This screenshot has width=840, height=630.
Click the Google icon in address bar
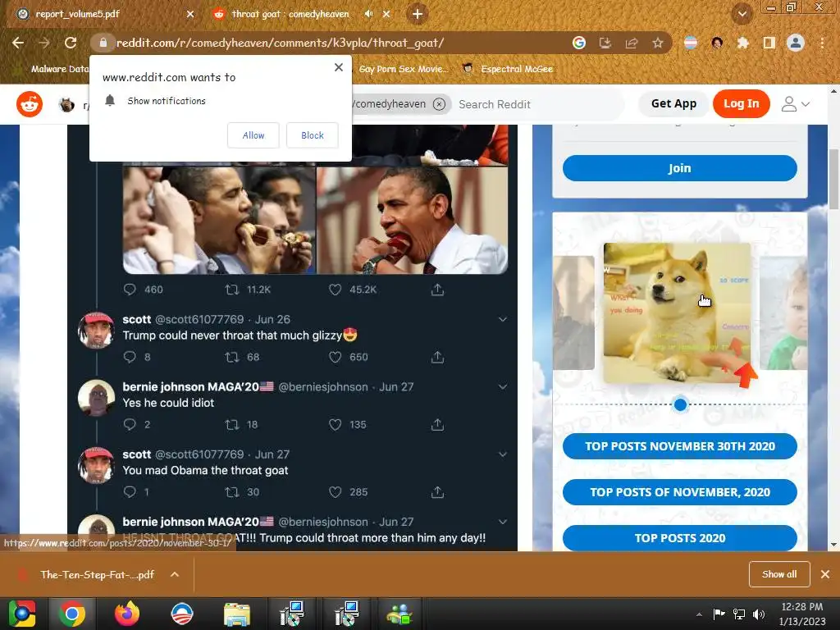coord(578,43)
